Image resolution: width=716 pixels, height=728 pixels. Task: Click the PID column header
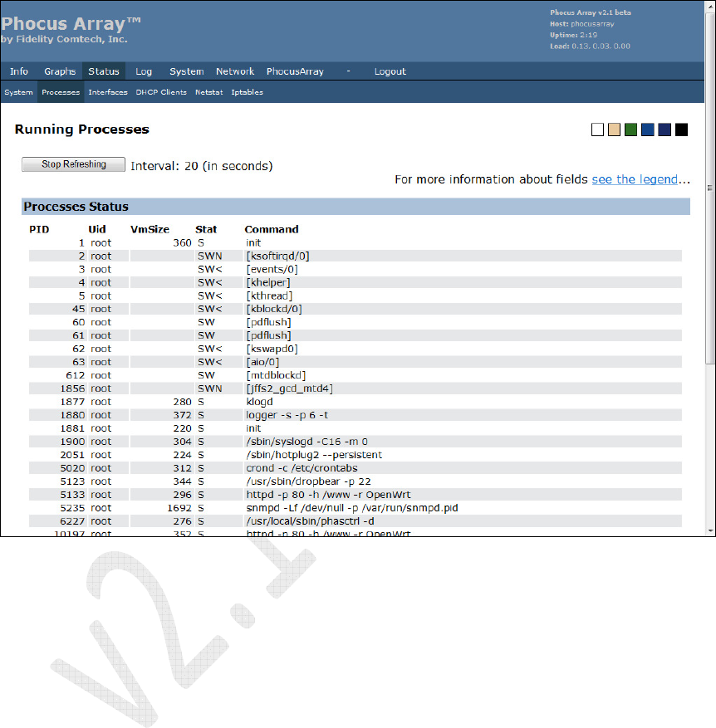(x=39, y=229)
